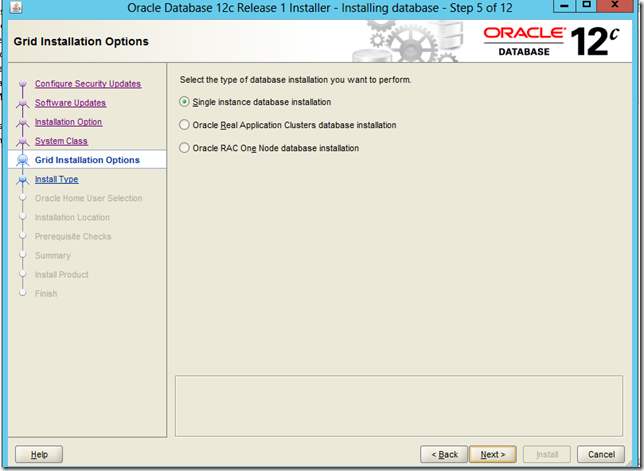Return to Installation Option step
Screen dimensions: 644x471
[x=69, y=122]
